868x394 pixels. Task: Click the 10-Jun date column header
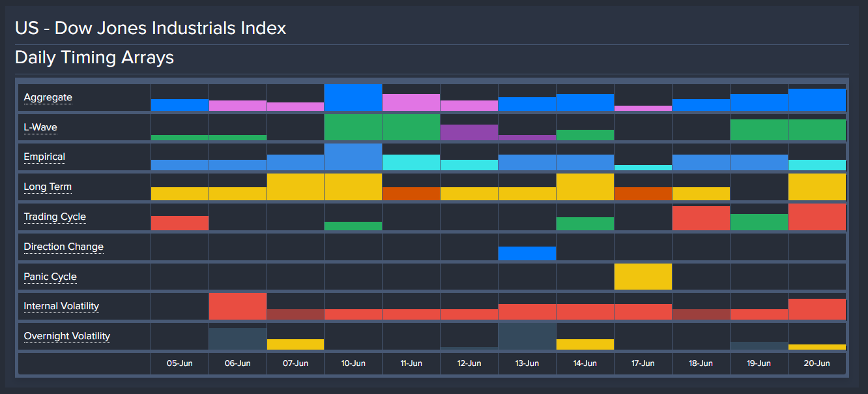click(x=353, y=363)
